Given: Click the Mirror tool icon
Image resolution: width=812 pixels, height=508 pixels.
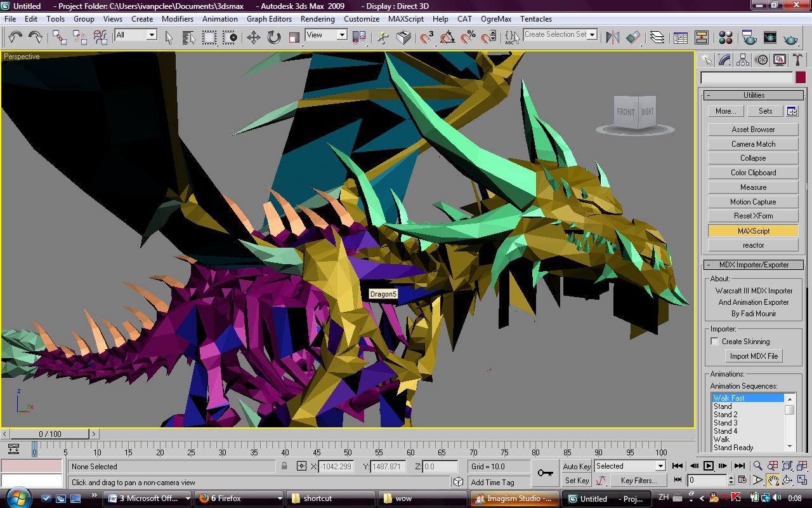Looking at the screenshot, I should point(613,37).
